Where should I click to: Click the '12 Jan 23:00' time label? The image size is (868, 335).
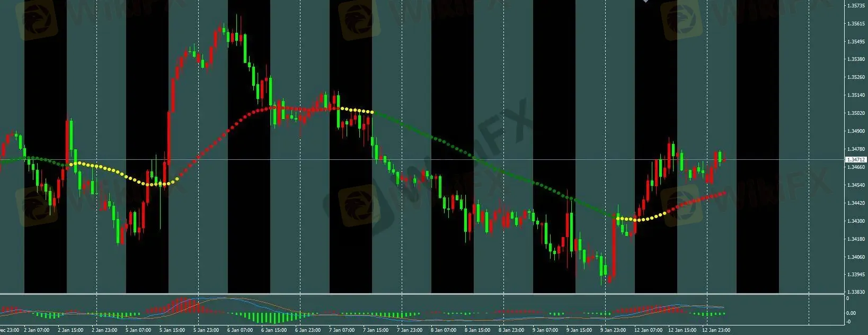point(716,330)
